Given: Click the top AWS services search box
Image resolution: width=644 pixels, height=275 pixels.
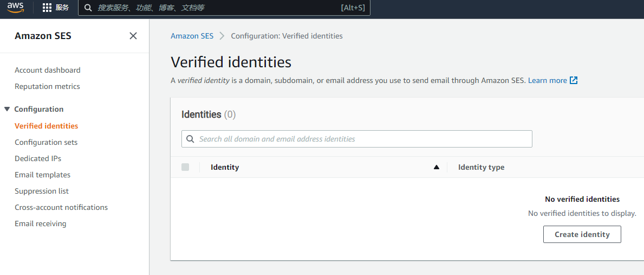Looking at the screenshot, I should 224,8.
